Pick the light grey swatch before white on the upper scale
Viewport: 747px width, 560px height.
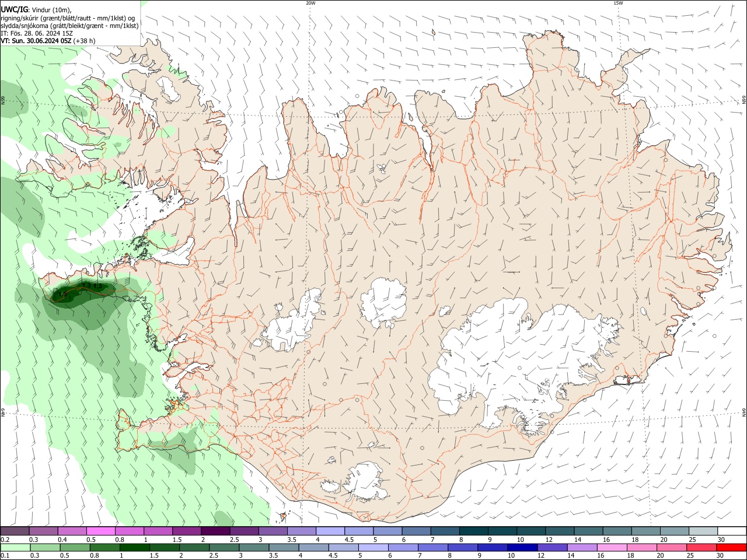pos(703,531)
